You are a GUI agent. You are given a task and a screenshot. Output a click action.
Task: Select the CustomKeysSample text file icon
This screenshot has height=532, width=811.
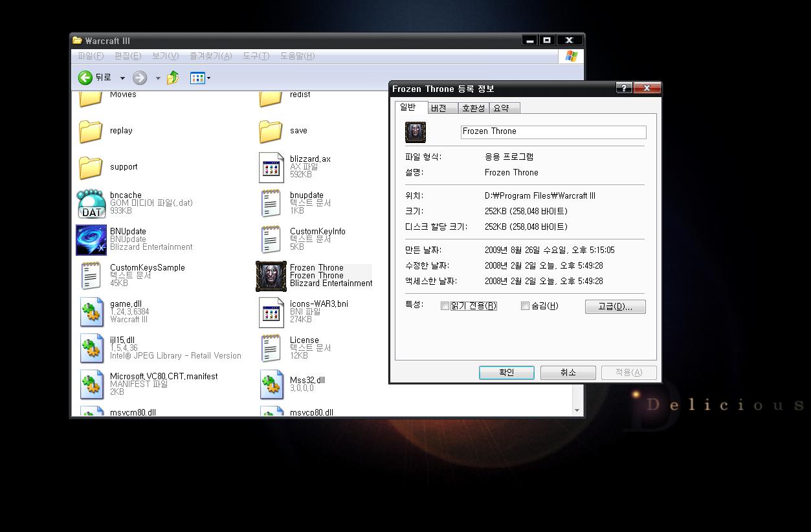[x=91, y=276]
